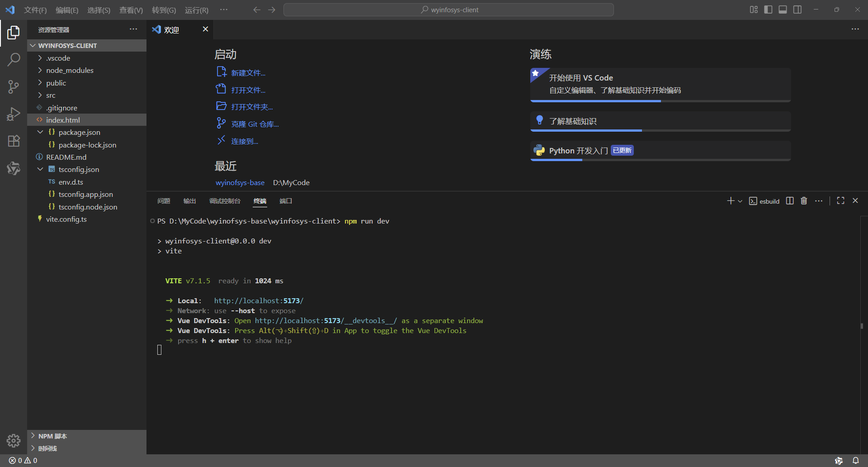Switch to the 输出 panel tab
This screenshot has height=467, width=868.
click(189, 201)
